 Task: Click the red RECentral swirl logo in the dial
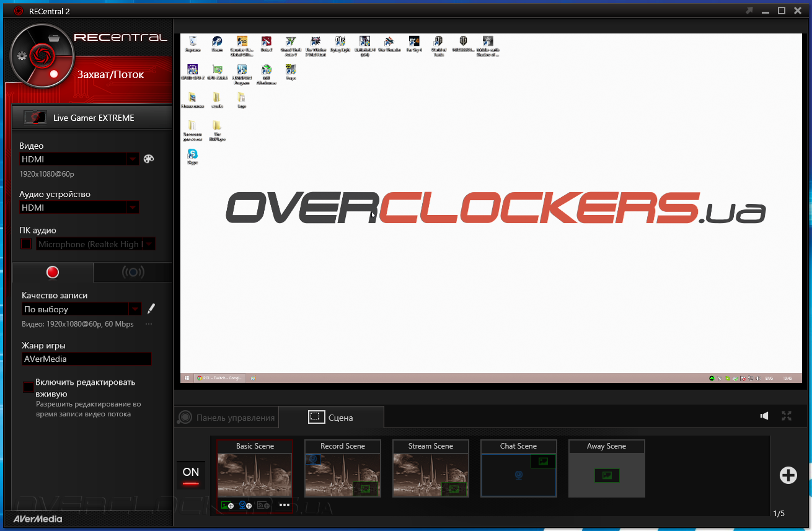pos(42,55)
